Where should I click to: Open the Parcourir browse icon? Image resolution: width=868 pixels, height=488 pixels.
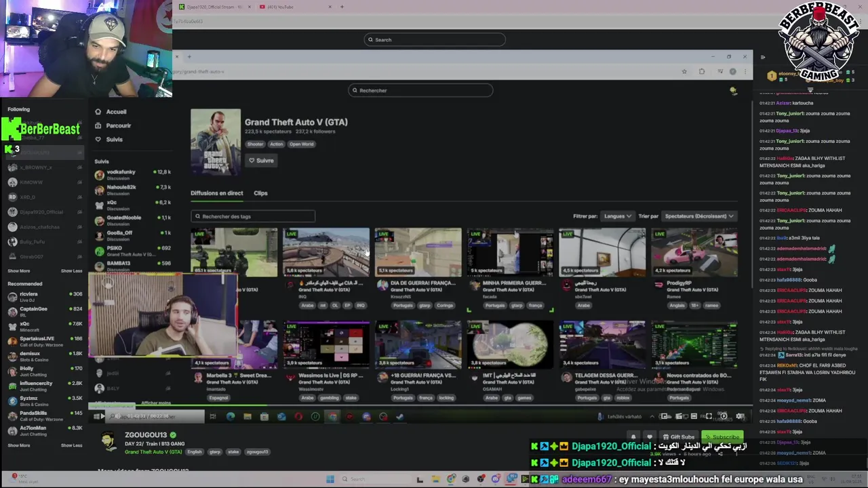98,125
